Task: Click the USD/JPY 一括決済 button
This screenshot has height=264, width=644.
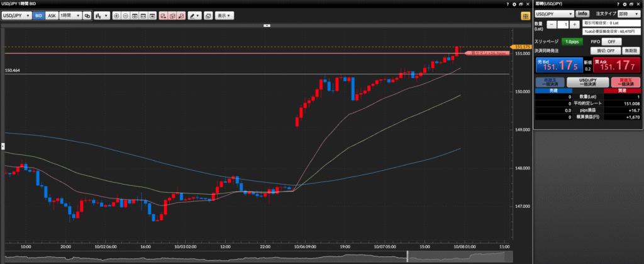Action: [587, 82]
